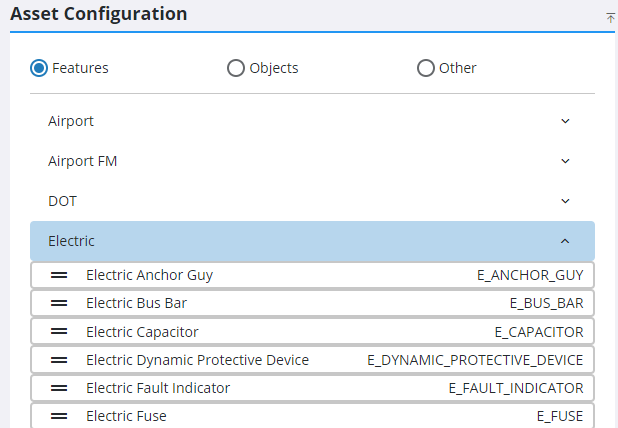Select the Other radio button

[426, 68]
